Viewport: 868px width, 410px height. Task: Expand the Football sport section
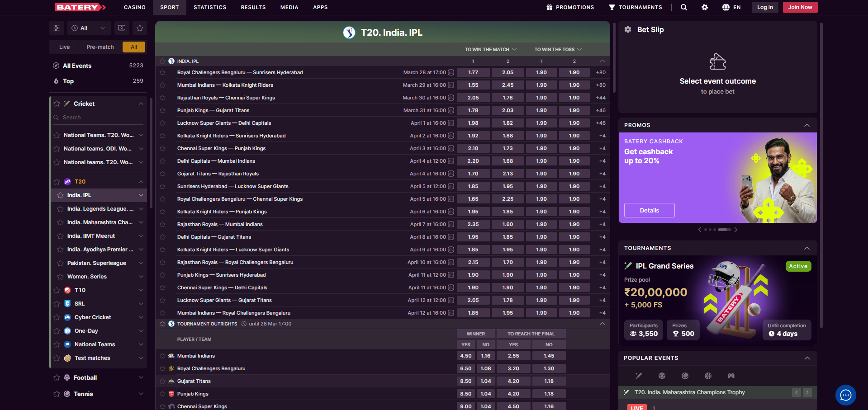coord(141,377)
